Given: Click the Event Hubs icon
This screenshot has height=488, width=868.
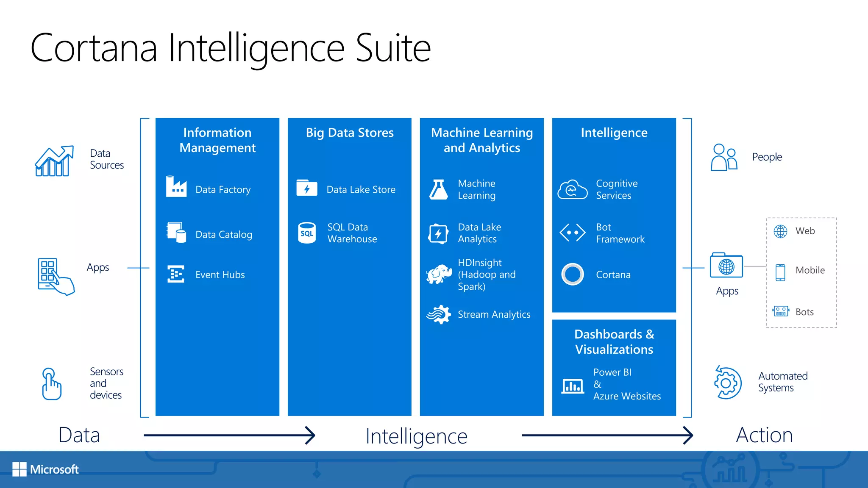Looking at the screenshot, I should [x=176, y=274].
